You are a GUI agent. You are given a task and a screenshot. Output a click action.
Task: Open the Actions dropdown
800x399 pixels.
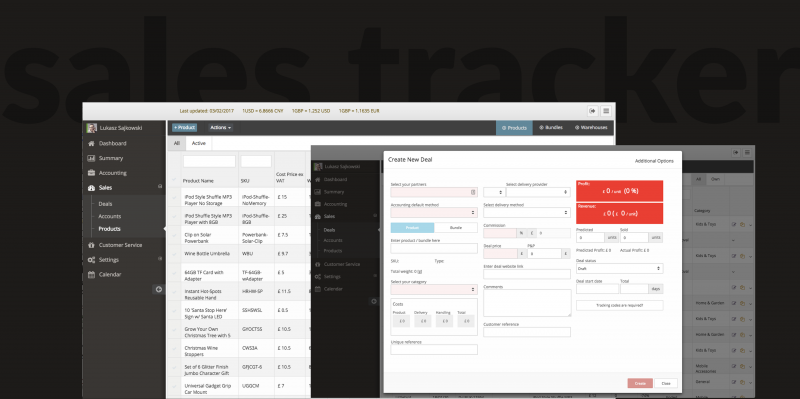[x=220, y=128]
